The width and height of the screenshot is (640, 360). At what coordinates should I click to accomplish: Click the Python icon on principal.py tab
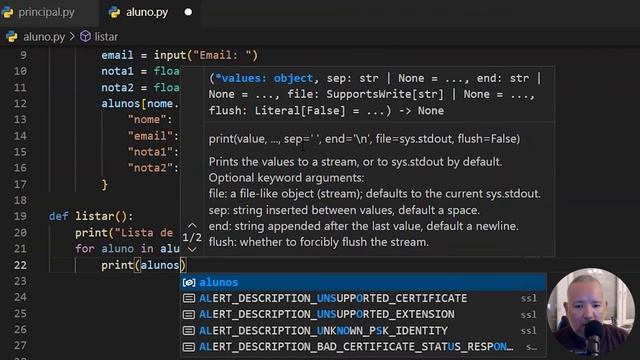[7, 12]
